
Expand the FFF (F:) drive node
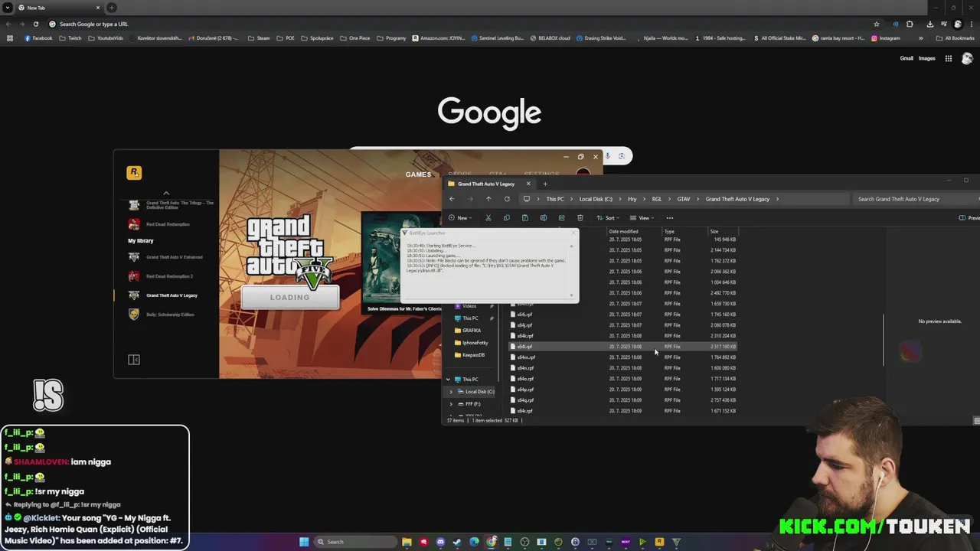(451, 404)
